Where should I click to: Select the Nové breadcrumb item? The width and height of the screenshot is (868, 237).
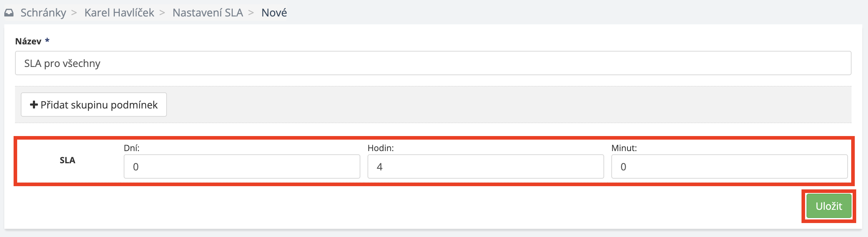tap(274, 13)
